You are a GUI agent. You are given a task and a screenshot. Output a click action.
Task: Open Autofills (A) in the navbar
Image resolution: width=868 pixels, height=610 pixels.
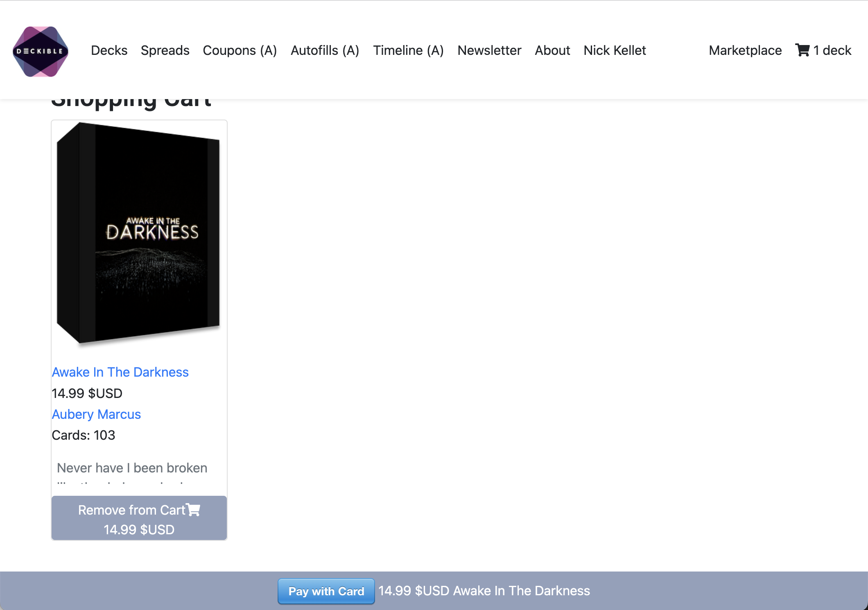pos(325,50)
